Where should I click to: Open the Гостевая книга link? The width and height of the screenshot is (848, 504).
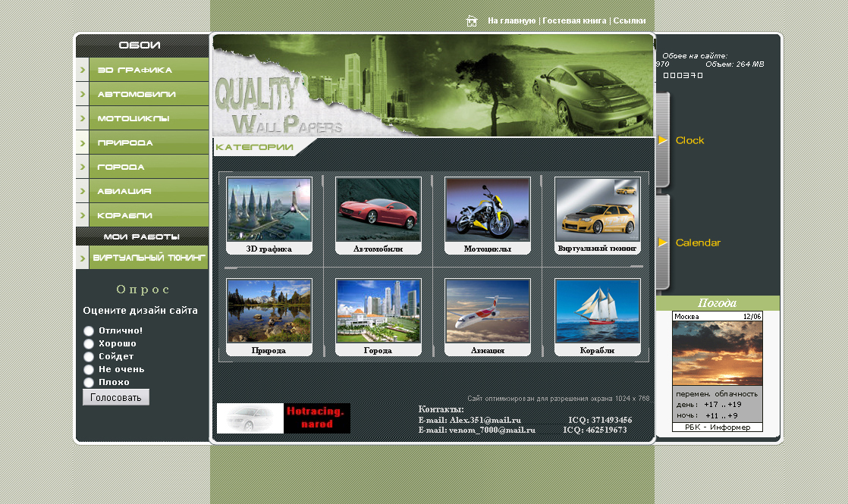click(x=574, y=20)
